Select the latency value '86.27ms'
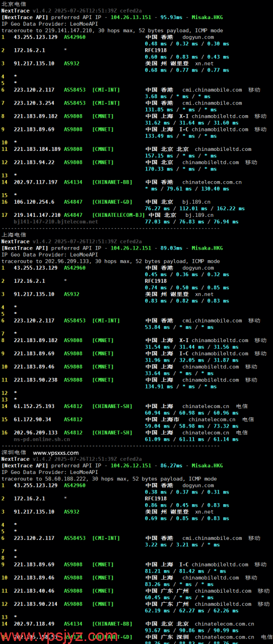Viewport: 273px width, 644px height. pyautogui.click(x=172, y=466)
